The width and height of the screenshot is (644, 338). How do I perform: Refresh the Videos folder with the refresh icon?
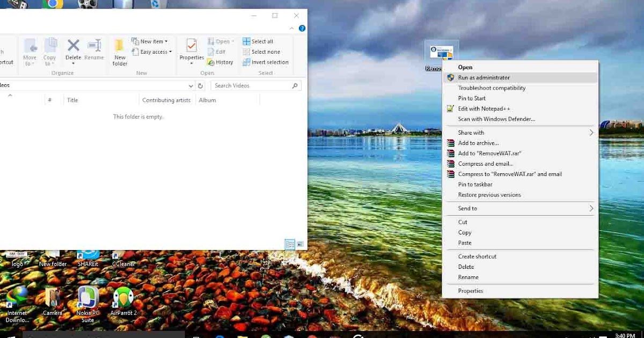click(x=201, y=85)
